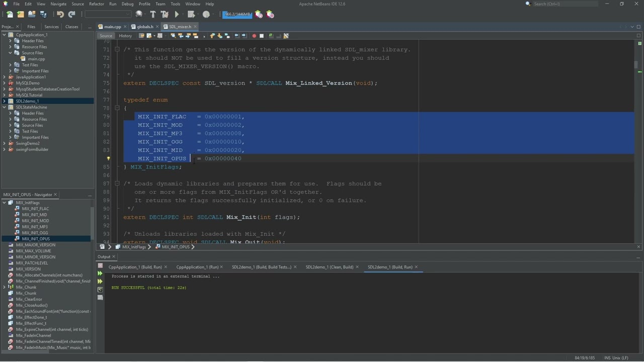Screen dimensions: 644x362
Task: Click the Save All toolbar icon
Action: pos(43,15)
